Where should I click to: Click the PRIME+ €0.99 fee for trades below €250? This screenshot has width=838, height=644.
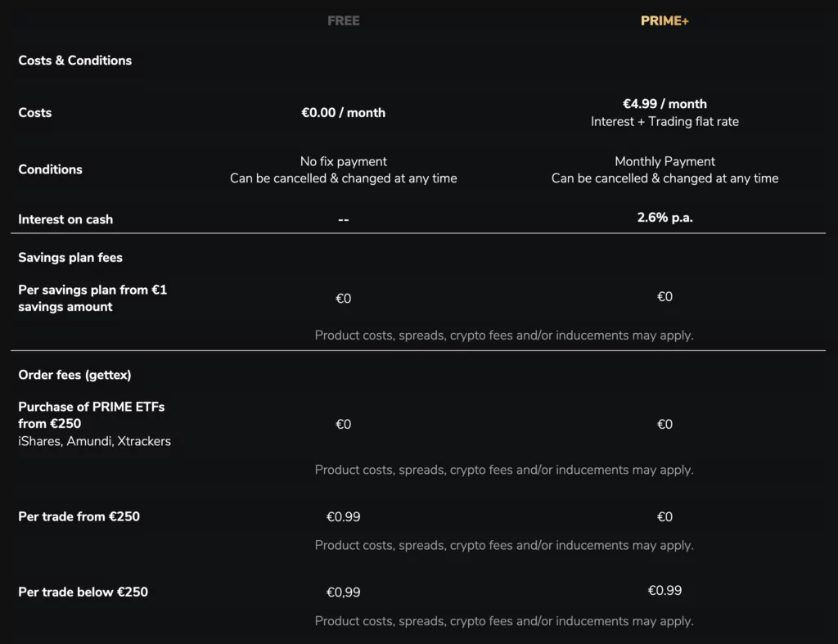[x=665, y=591]
